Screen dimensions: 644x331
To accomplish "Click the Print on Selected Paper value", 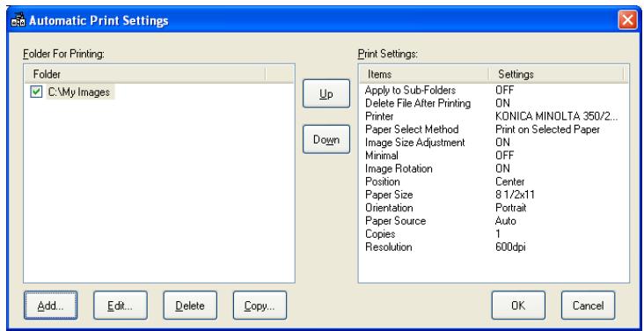I will (x=547, y=129).
